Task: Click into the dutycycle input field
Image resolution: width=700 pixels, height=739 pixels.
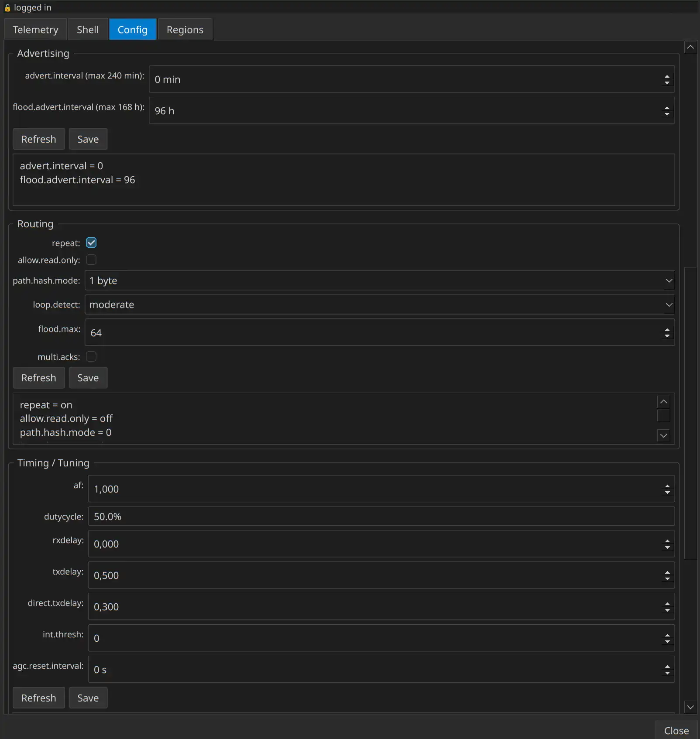Action: tap(381, 517)
